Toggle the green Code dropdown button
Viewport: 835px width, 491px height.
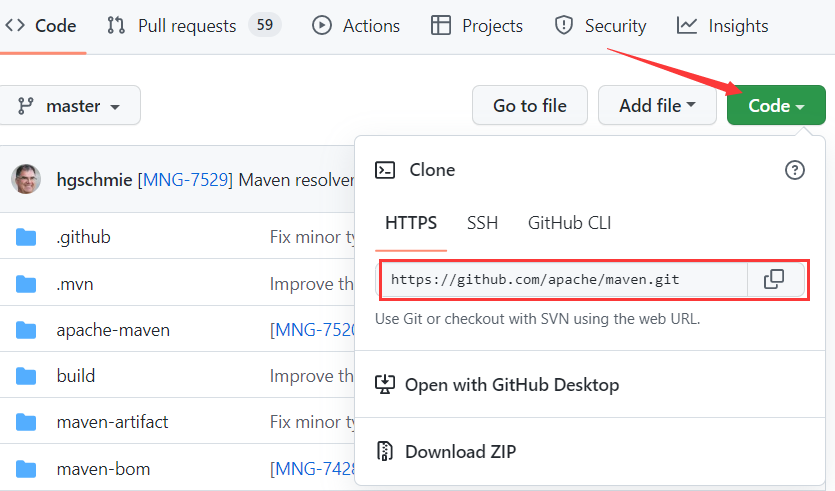click(776, 106)
